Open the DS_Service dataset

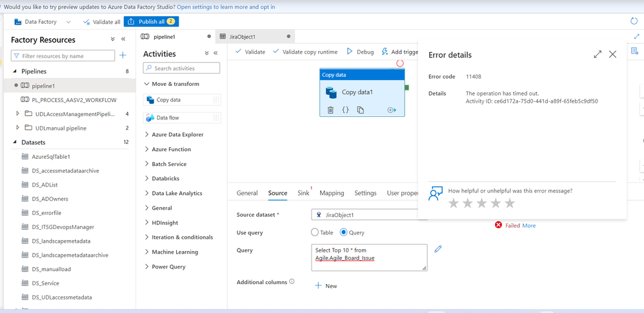click(45, 283)
